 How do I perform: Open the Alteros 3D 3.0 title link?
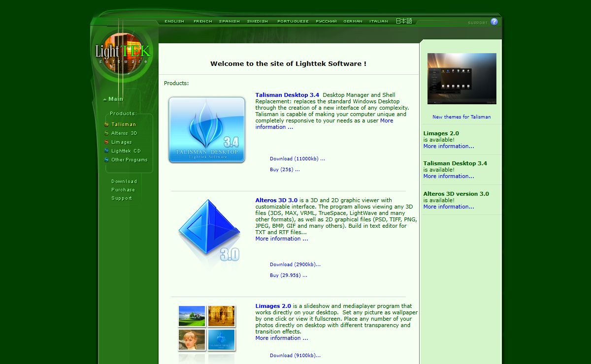[x=276, y=200]
